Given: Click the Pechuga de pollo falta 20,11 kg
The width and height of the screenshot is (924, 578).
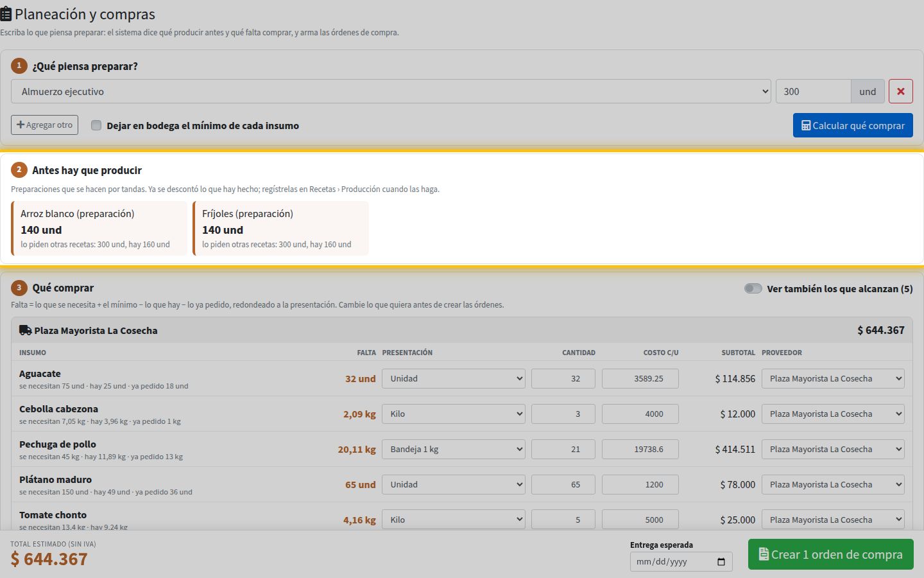Looking at the screenshot, I should point(357,450).
